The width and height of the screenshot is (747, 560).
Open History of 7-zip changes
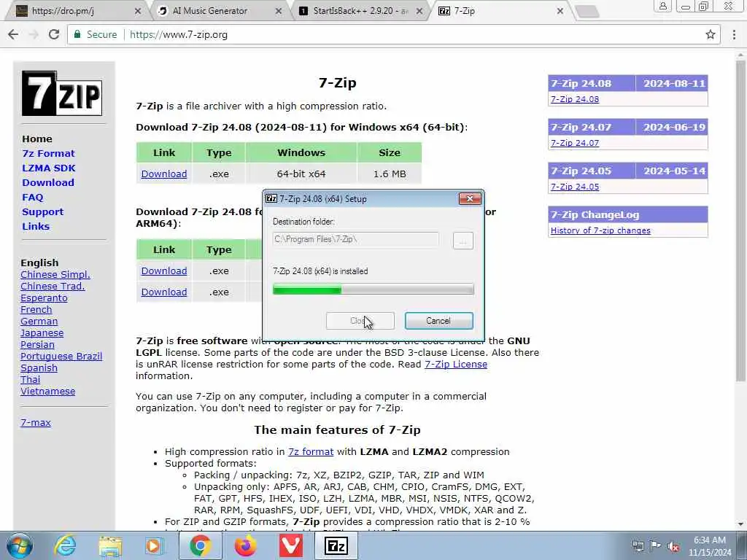(600, 230)
